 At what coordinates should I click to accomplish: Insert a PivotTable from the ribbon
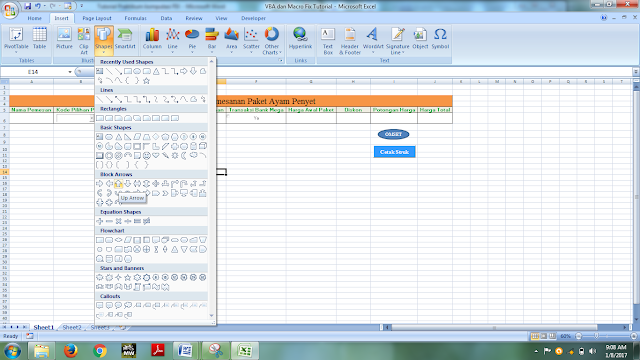16,40
